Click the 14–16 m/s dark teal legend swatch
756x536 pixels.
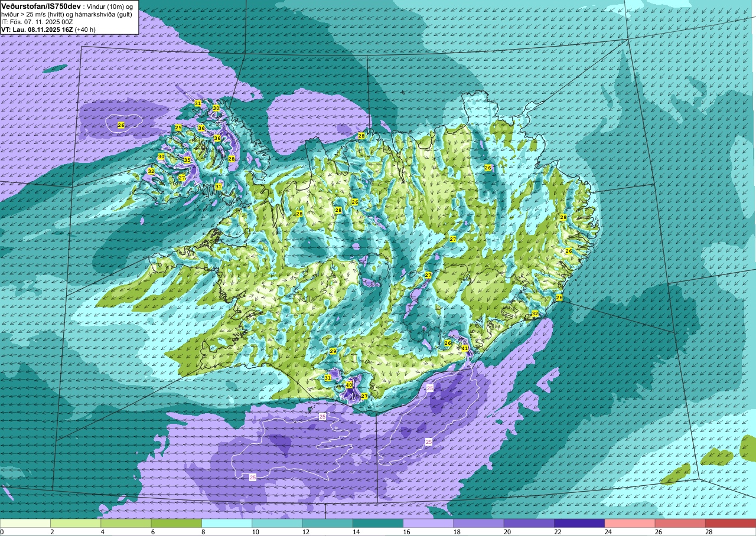tap(378, 523)
